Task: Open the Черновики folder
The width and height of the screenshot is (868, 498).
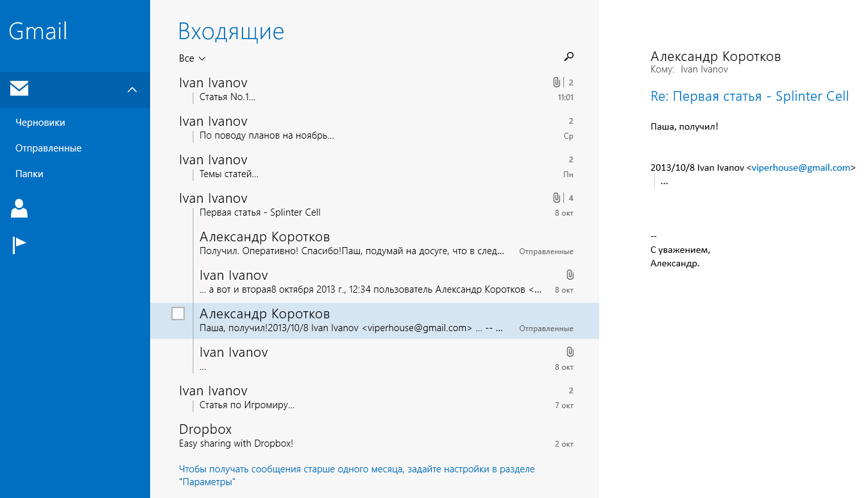Action: (40, 123)
